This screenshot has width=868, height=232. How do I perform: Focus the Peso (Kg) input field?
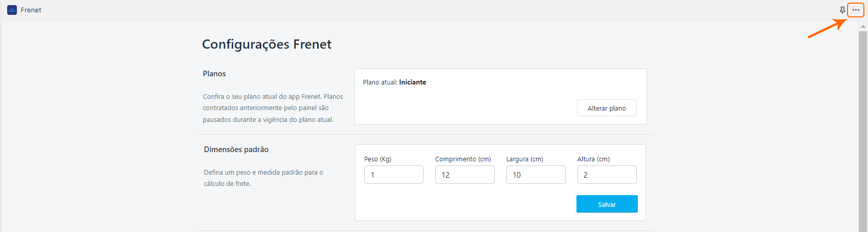coord(393,175)
